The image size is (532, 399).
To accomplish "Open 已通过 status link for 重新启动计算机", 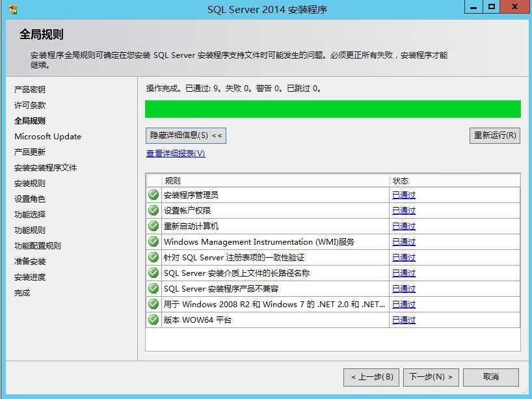I will 404,227.
